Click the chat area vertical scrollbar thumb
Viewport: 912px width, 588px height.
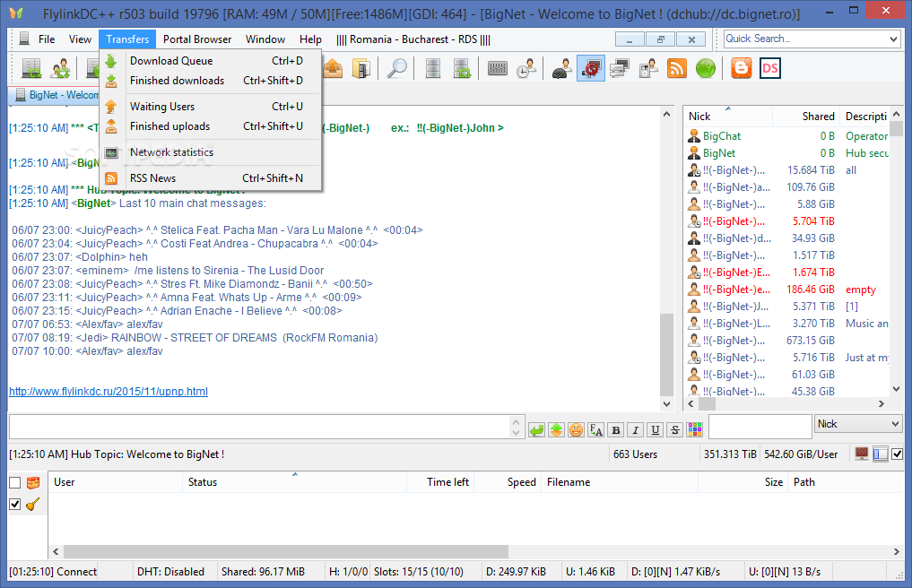point(666,355)
